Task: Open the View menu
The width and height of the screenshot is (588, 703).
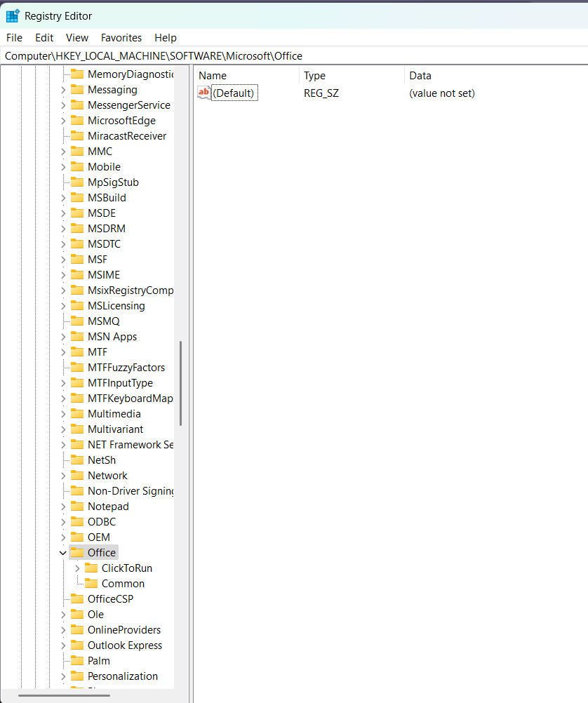Action: (76, 37)
